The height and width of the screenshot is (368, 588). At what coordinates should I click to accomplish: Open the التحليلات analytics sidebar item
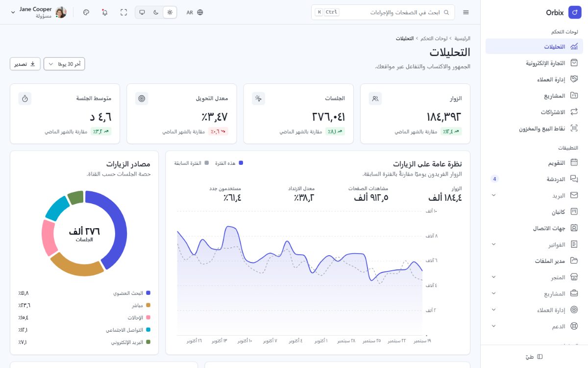(534, 47)
